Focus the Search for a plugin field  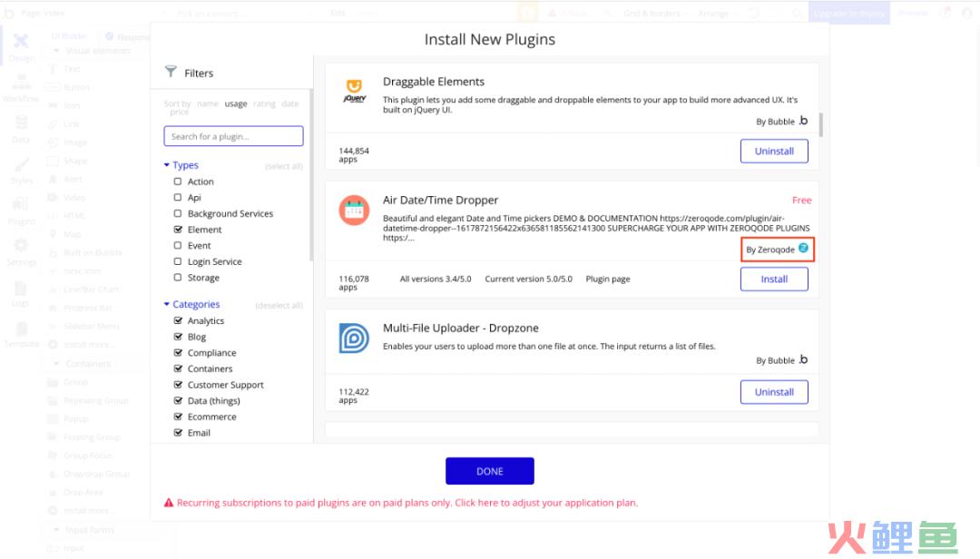coord(234,136)
